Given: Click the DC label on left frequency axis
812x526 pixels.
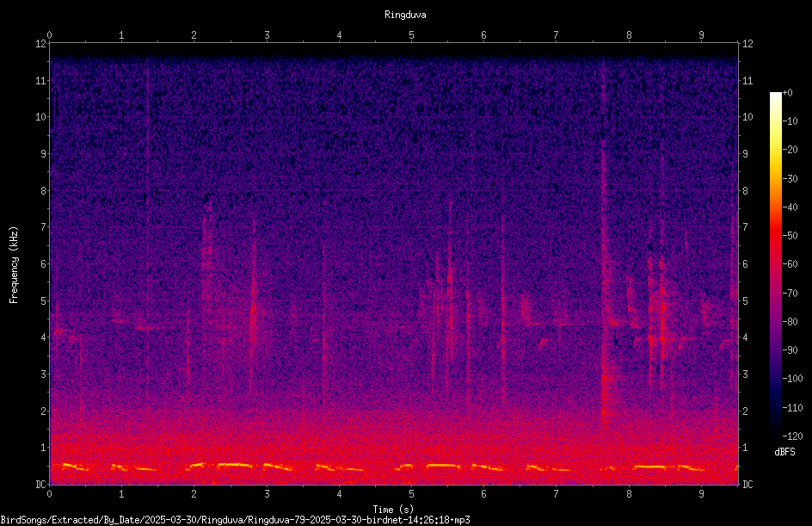Looking at the screenshot, I should point(41,485).
